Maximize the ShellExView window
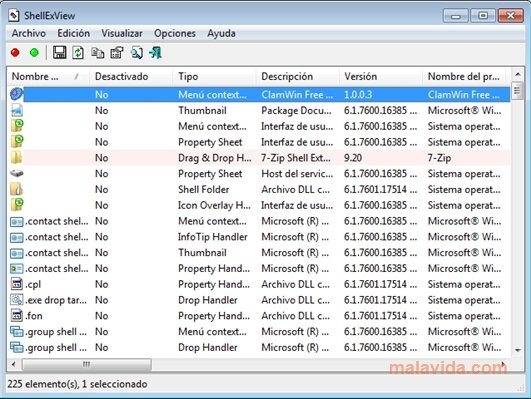This screenshot has height=399, width=531. click(x=483, y=15)
